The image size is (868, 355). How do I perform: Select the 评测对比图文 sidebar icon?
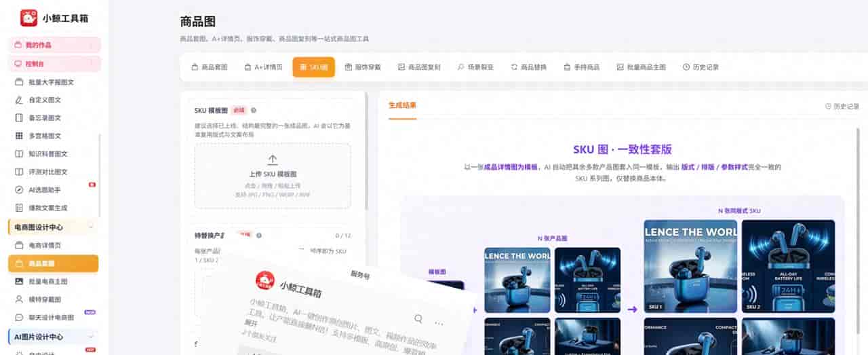click(19, 172)
